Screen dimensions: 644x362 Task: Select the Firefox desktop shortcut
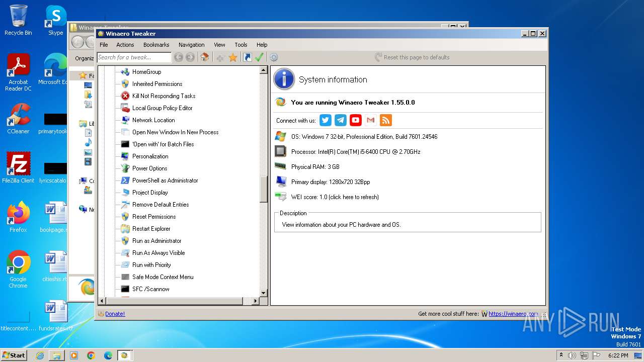coord(18,217)
